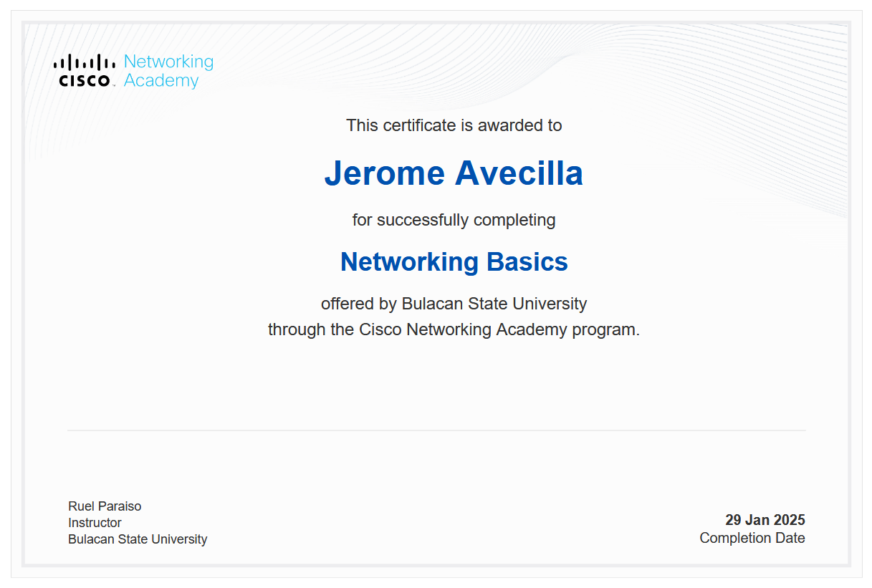Screen dimensions: 872x588
Task: Click 'offered by Bulacan State University' line
Action: [x=454, y=304]
